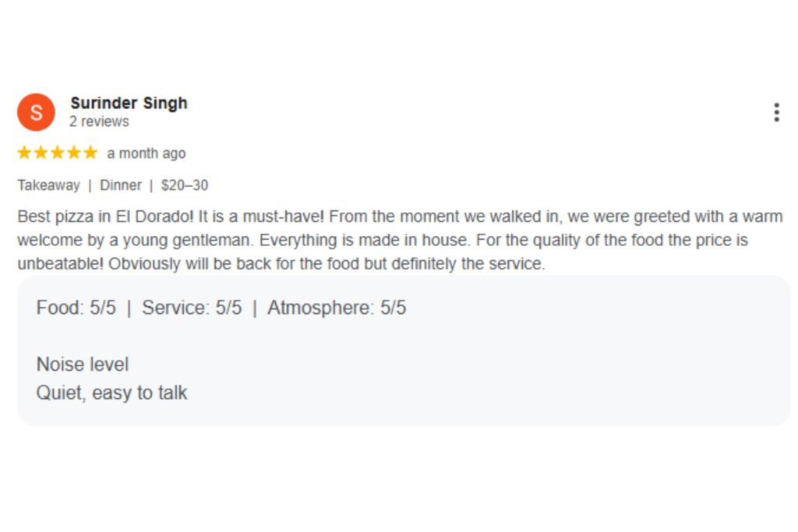The image size is (798, 532).
Task: Open the three-dot more options menu
Action: click(776, 112)
